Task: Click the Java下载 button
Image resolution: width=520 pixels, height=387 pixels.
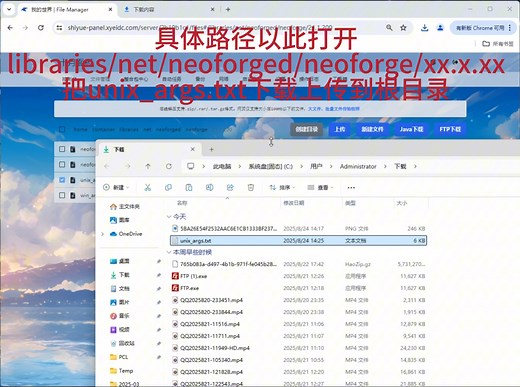Action: (x=411, y=129)
